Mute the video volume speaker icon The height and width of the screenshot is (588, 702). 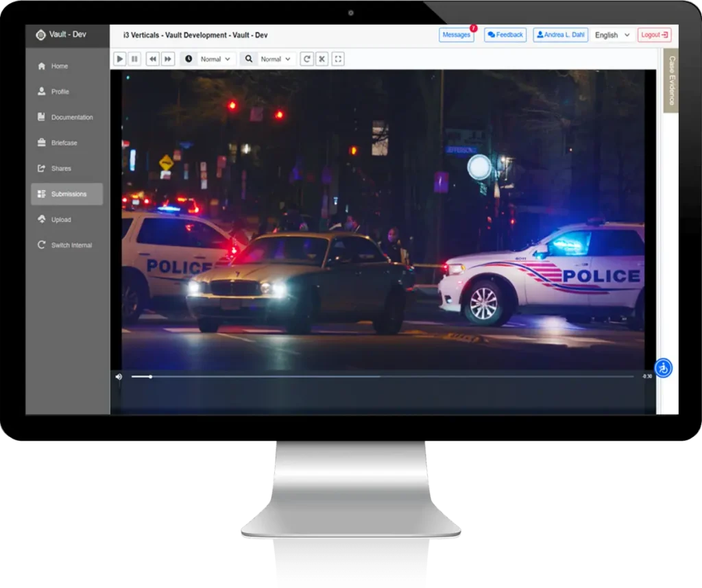[119, 376]
